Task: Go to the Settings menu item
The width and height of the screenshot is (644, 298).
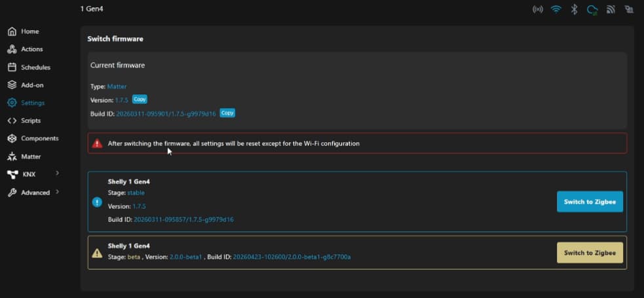Action: click(33, 103)
